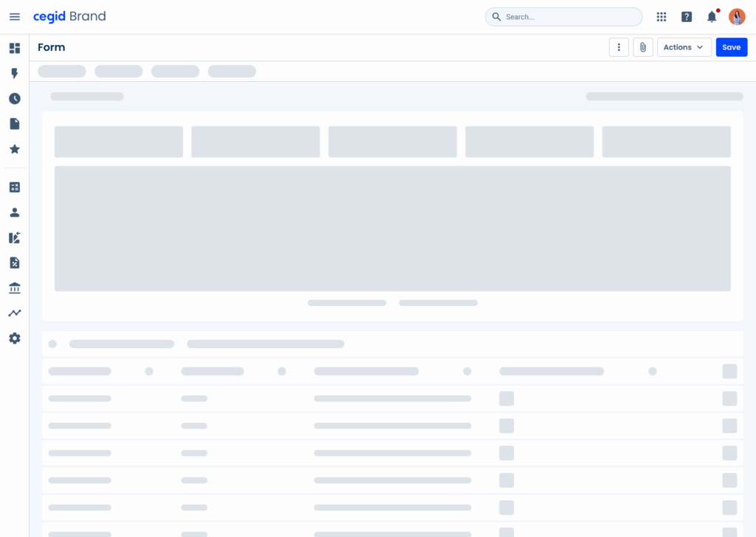The image size is (756, 537).
Task: Click the lightning bolt sidebar icon
Action: pos(15,74)
